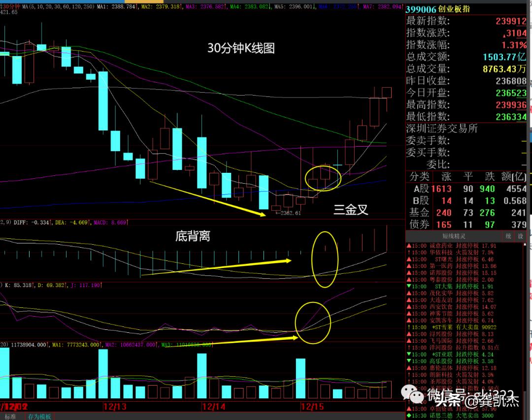
Task: Click the MA7: 2382.094 indicator value
Action: pos(383,6)
